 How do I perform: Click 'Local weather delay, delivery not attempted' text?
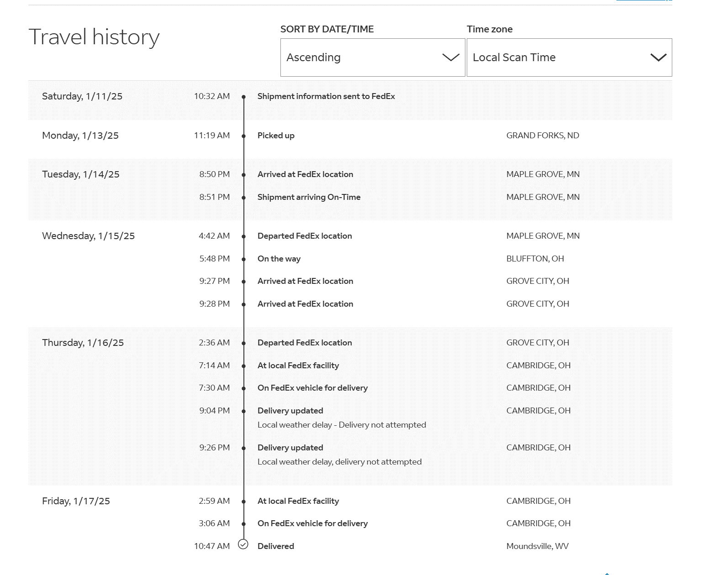click(x=339, y=462)
